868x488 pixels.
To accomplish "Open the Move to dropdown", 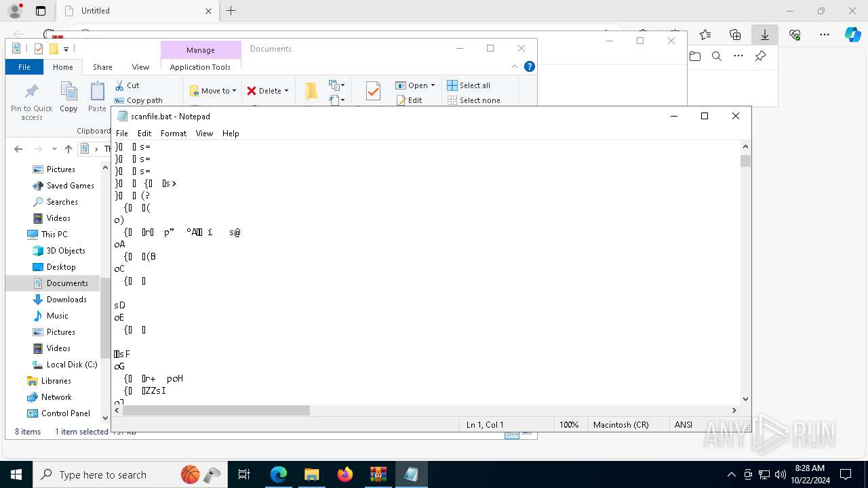I will [213, 91].
